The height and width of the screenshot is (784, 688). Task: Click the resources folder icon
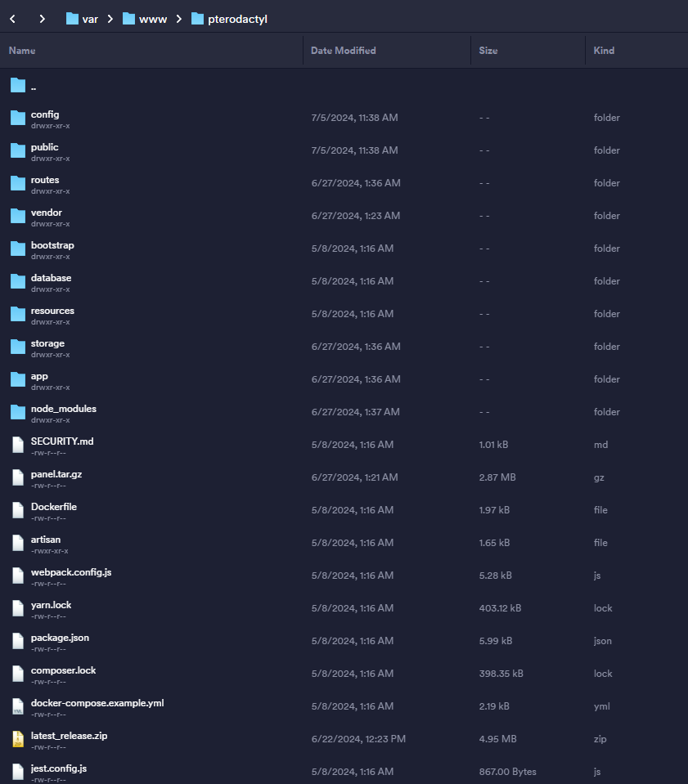click(x=18, y=314)
